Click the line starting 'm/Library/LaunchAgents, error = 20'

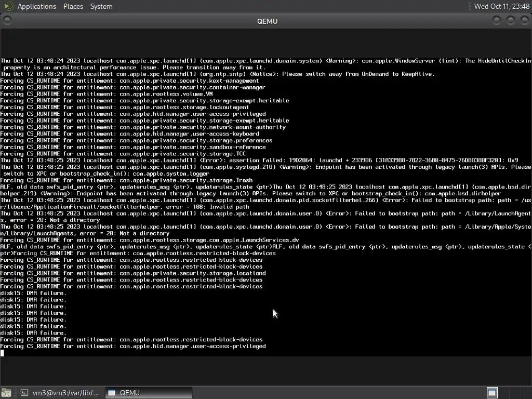point(85,233)
